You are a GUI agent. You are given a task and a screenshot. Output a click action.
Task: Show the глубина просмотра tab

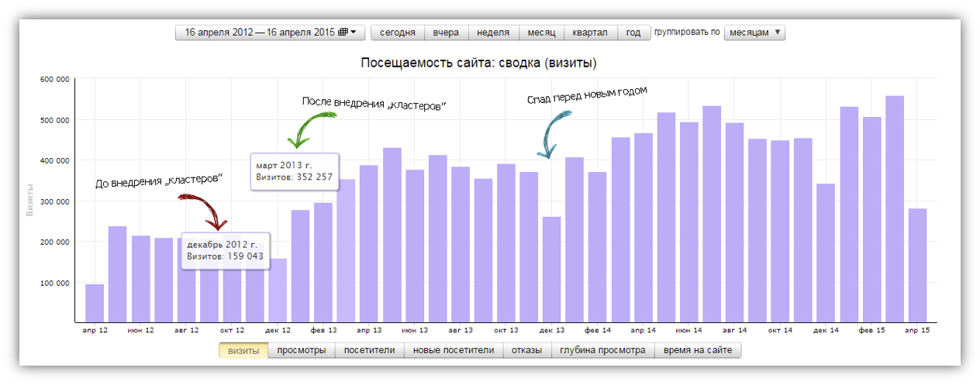[602, 350]
